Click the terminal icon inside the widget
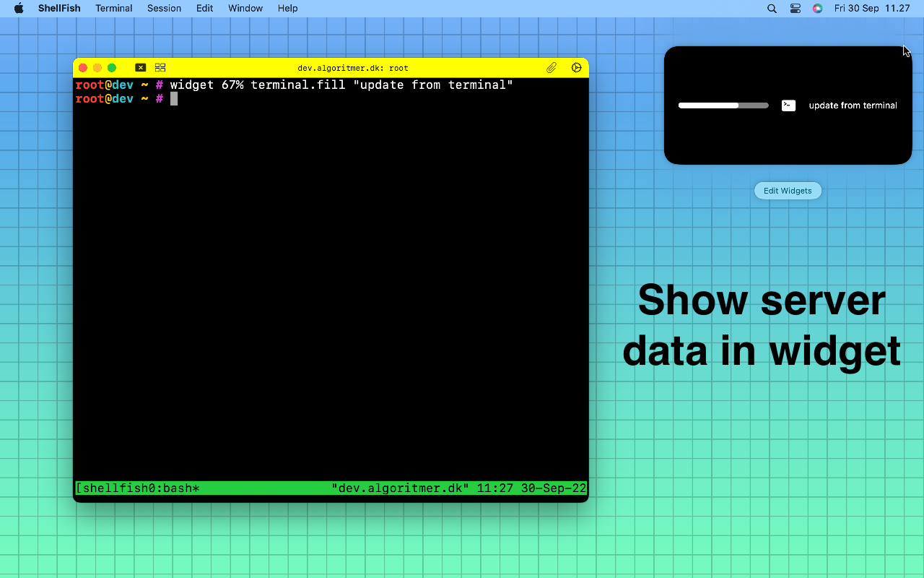 pos(788,105)
